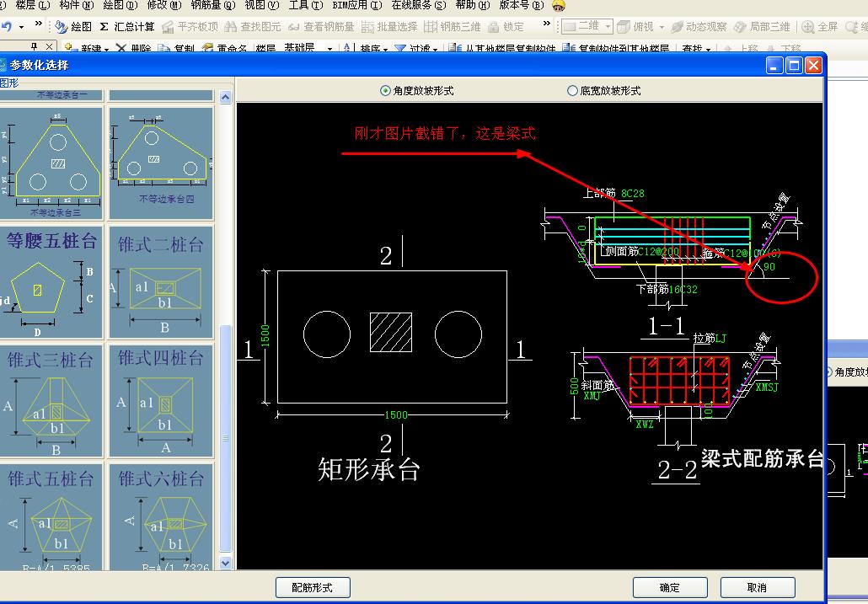Screen dimensions: 868x604
Task: Click 查找图元 find element tool
Action: (253, 27)
